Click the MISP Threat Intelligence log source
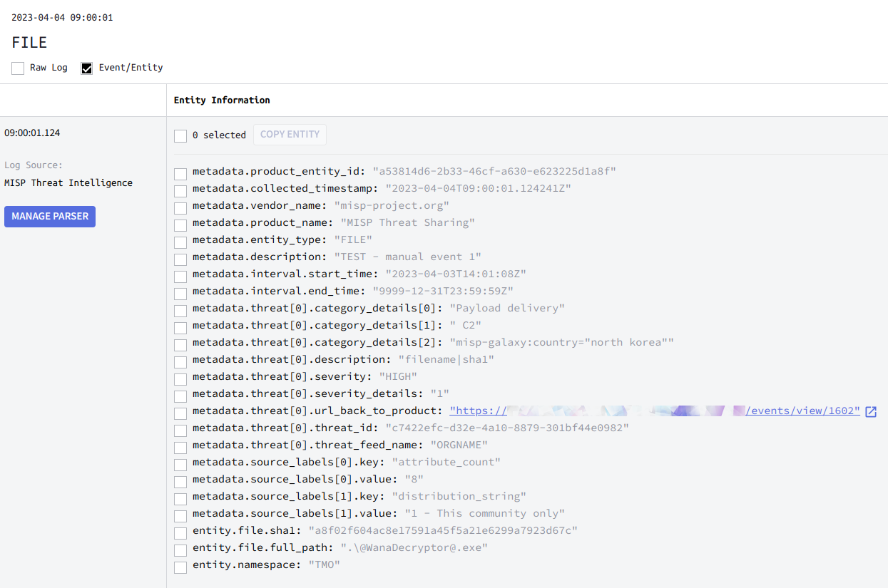The image size is (888, 588). coord(68,182)
